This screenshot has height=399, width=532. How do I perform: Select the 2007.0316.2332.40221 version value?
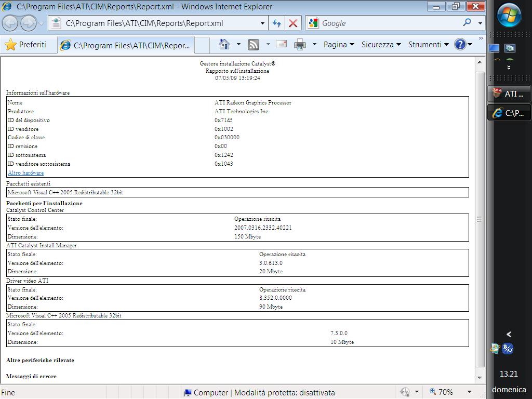tap(263, 228)
